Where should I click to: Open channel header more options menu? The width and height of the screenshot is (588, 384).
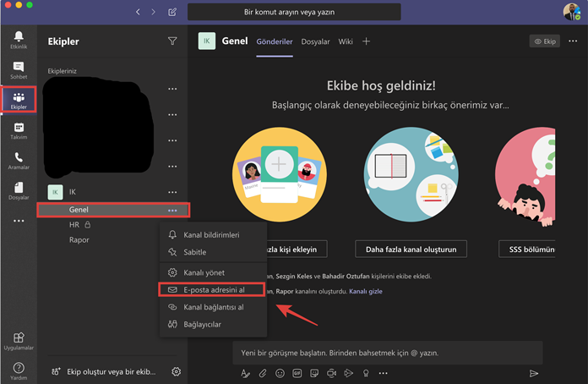click(x=573, y=41)
